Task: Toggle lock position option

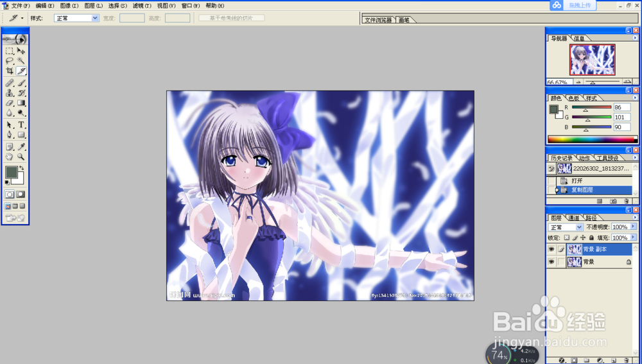Action: point(583,238)
